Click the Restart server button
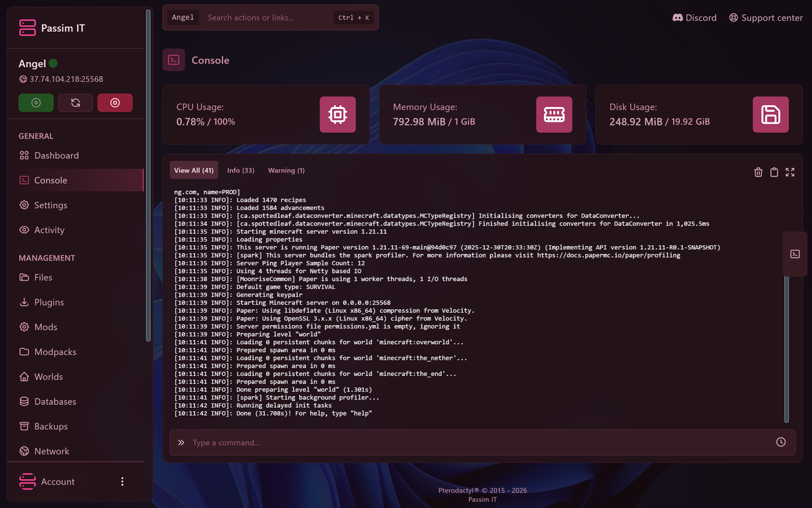 [75, 103]
